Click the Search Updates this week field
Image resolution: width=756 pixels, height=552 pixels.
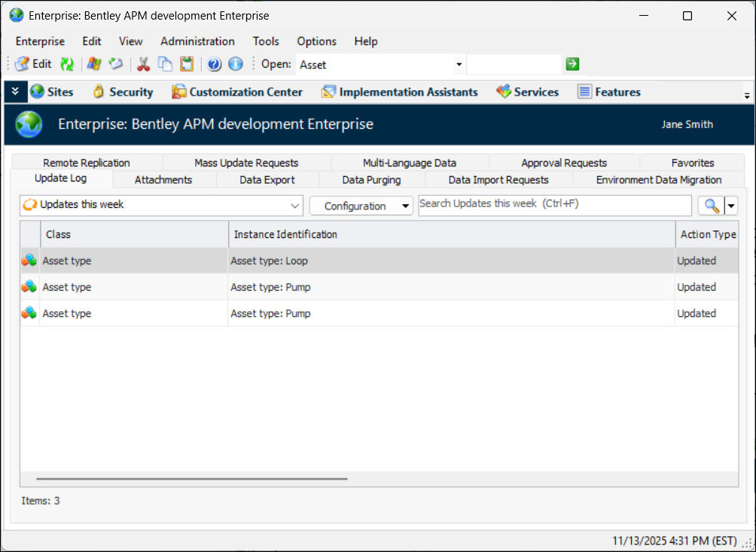coord(554,205)
